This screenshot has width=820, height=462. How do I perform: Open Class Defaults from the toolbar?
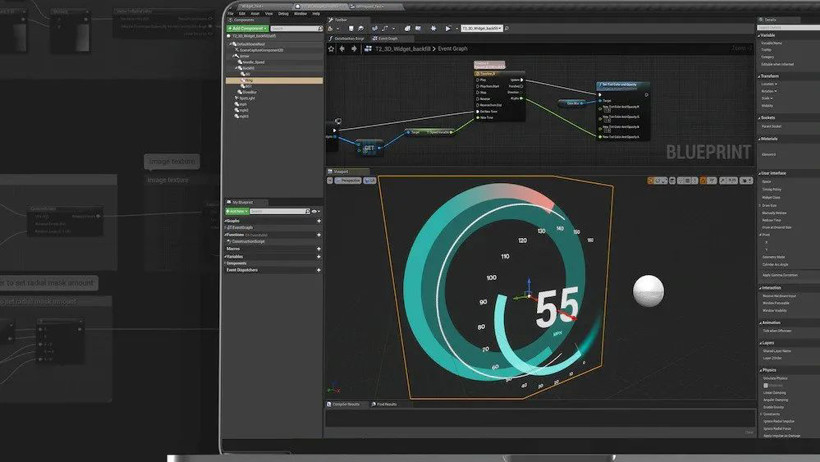(418, 28)
